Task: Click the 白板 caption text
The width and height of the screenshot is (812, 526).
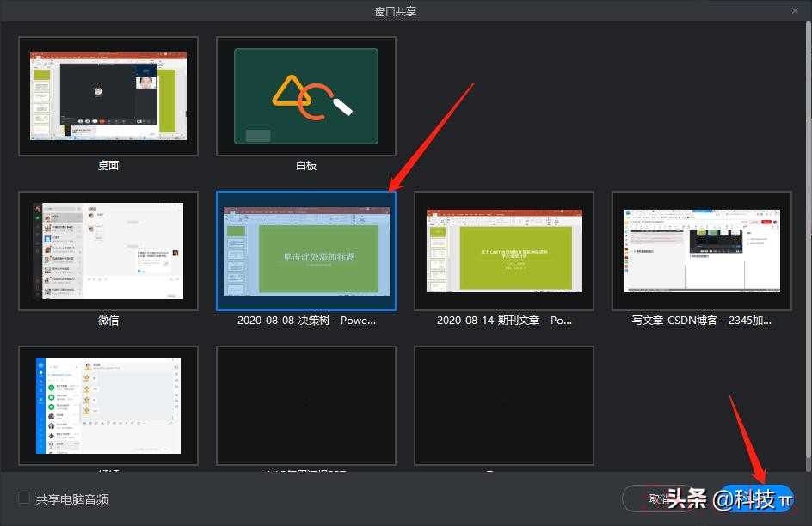Action: click(x=306, y=165)
